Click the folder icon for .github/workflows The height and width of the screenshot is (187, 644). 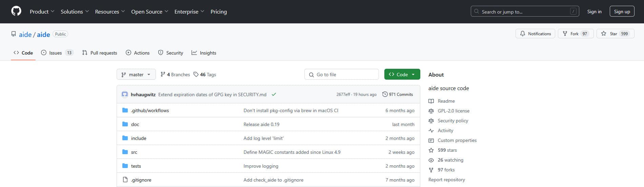pyautogui.click(x=125, y=110)
